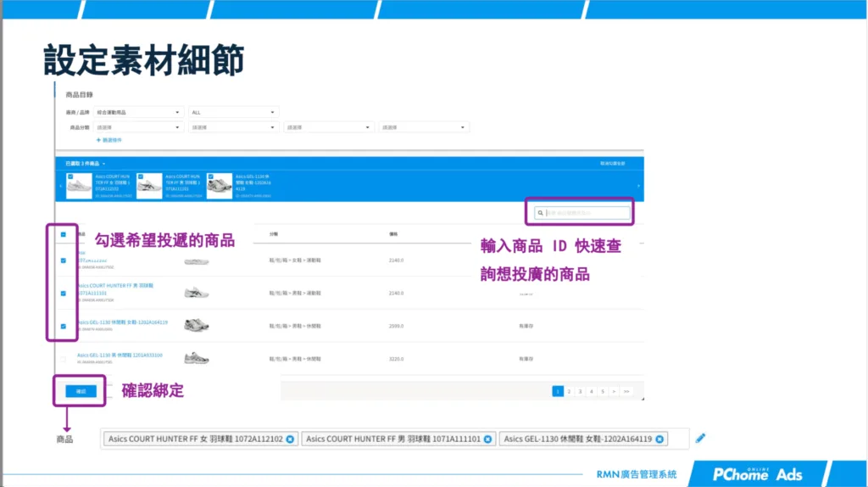Remove Asics COURT HUNTER FF 女 1072A112102 tag
868x487 pixels.
click(x=290, y=439)
